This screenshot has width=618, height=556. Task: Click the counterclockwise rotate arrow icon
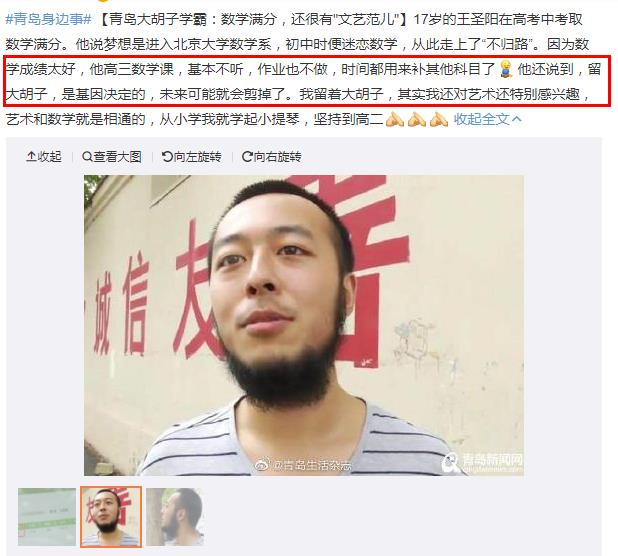[167, 157]
